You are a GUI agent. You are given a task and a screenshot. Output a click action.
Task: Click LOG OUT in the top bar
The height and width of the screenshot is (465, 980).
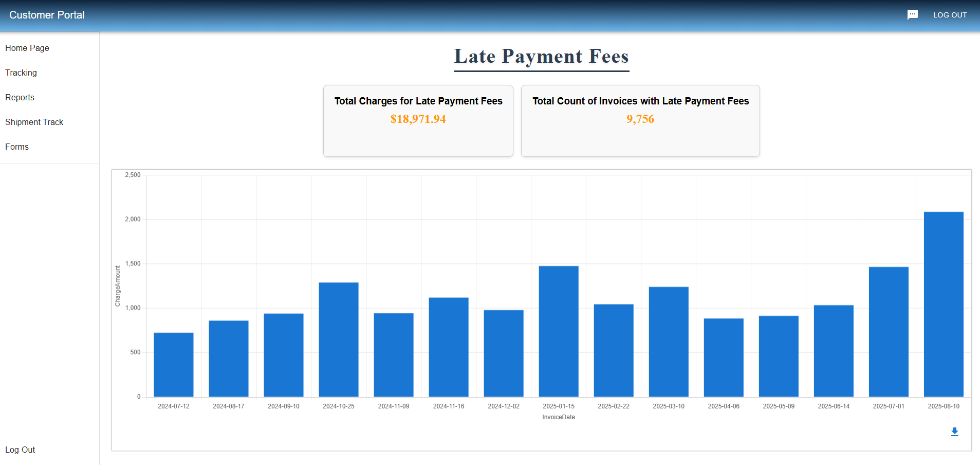point(950,15)
